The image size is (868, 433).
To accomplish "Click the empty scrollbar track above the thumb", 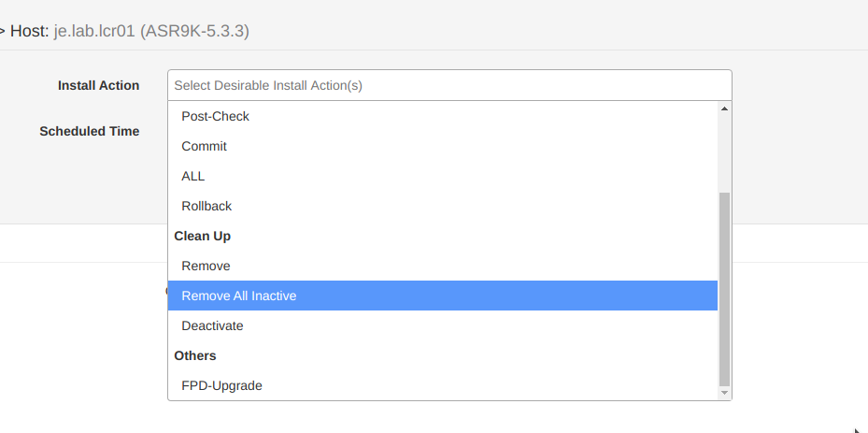I will 723,150.
